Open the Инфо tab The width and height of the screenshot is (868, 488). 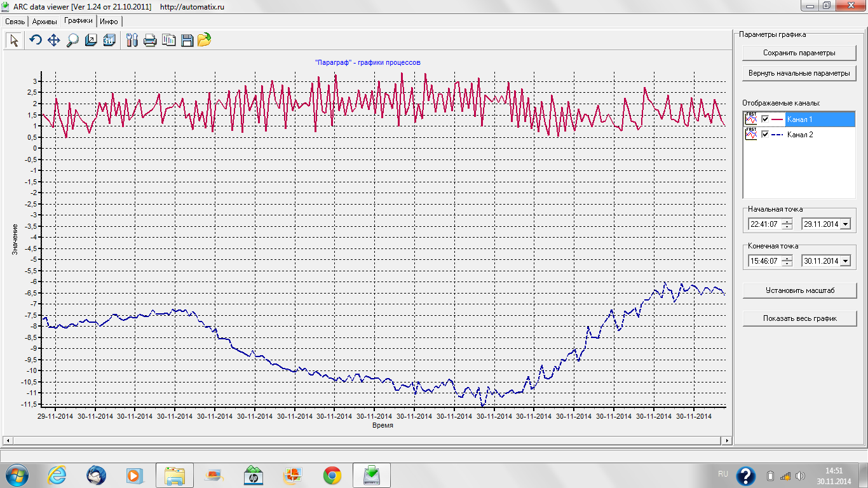(x=109, y=21)
